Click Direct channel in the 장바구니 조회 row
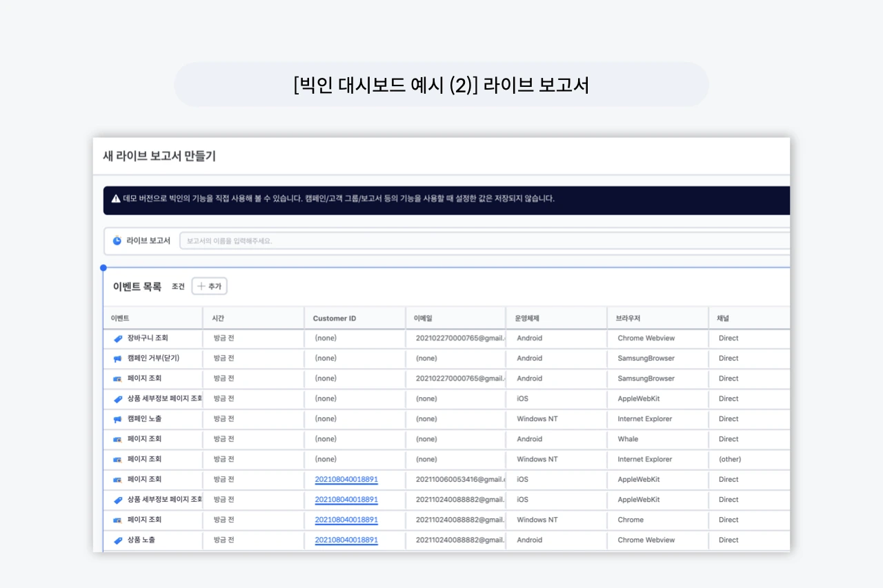 point(728,338)
